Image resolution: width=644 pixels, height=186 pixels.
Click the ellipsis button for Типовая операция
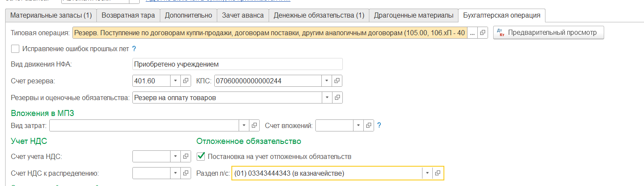click(x=472, y=33)
